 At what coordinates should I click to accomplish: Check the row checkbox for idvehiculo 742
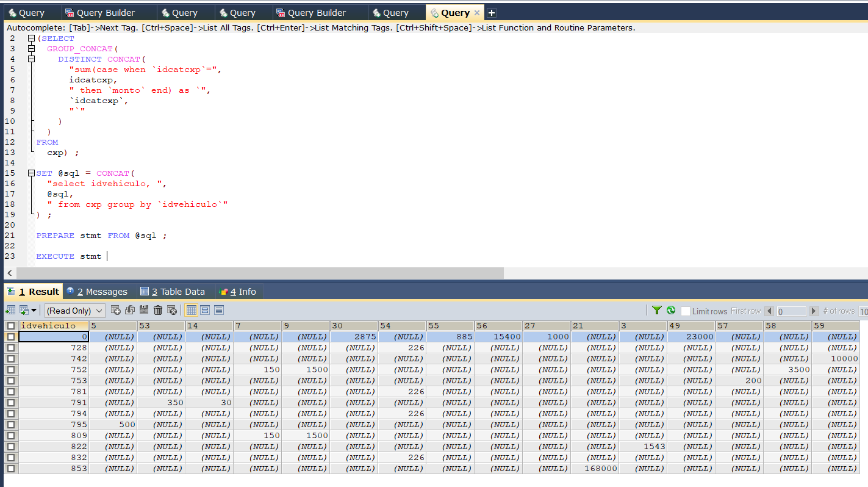click(x=11, y=359)
